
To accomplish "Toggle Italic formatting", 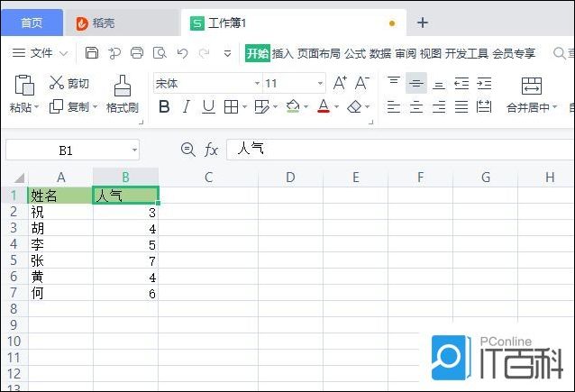I will click(x=187, y=107).
